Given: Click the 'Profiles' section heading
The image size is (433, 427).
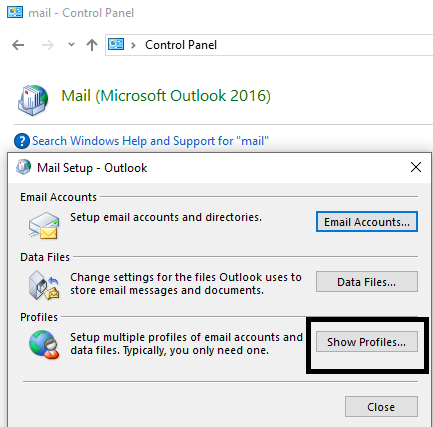Looking at the screenshot, I should click(39, 317).
